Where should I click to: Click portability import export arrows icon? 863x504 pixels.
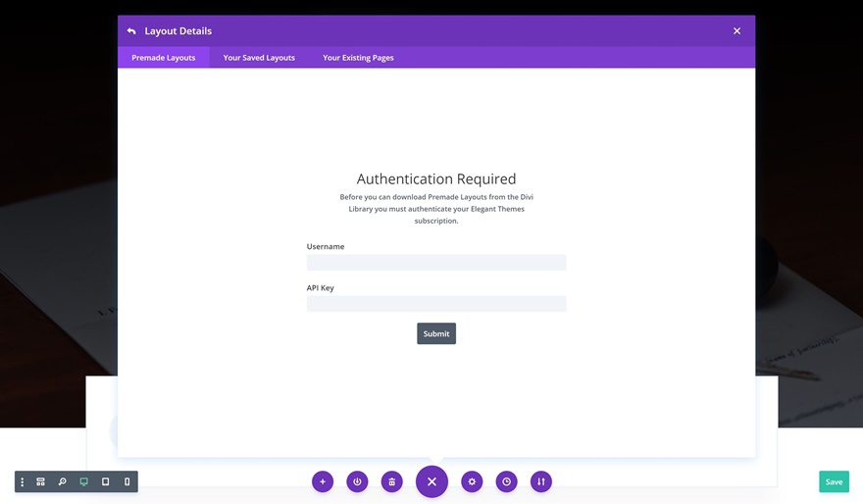point(541,482)
